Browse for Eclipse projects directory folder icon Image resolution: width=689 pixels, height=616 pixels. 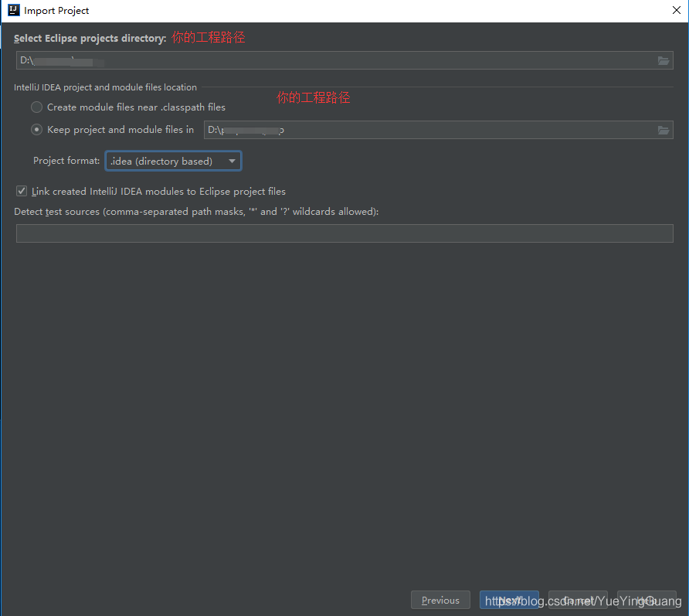(663, 61)
